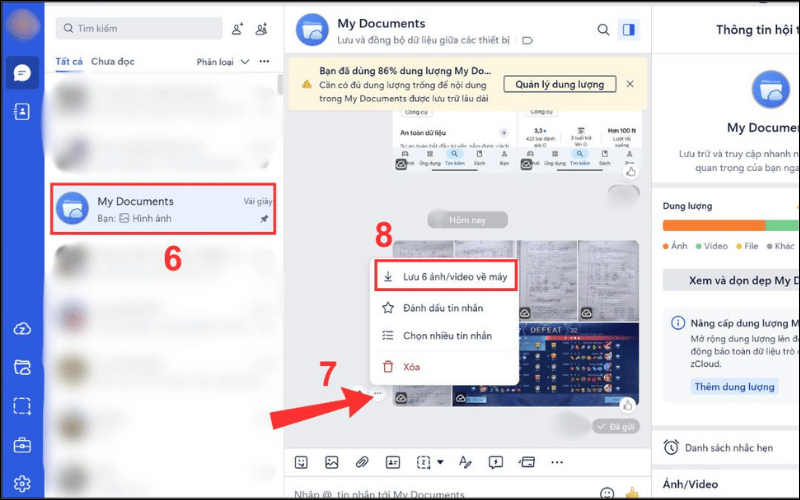Click the My Documents avatar in chat header
Viewport: 800px width, 500px height.
pos(312,30)
